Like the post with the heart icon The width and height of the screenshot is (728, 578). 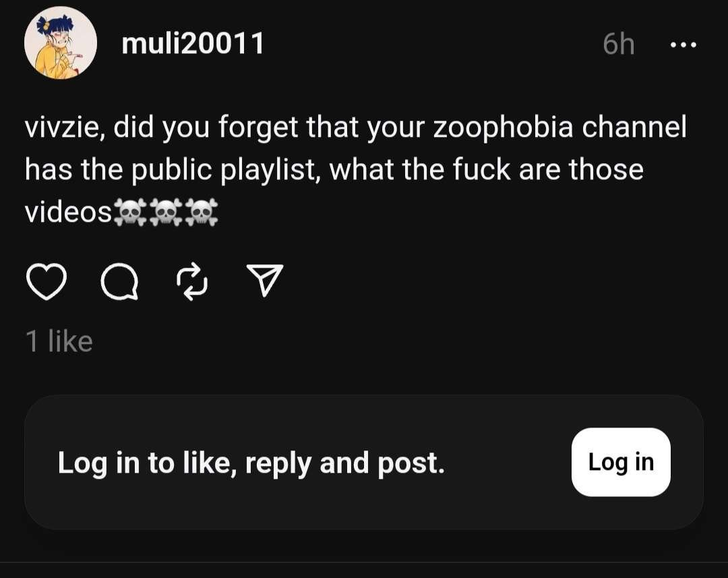[47, 281]
